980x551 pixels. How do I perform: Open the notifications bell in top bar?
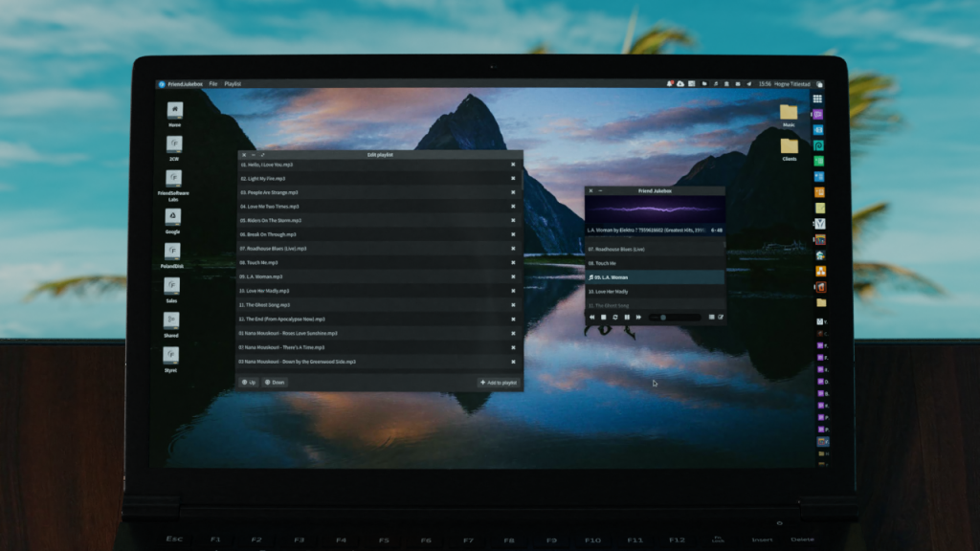click(x=669, y=84)
